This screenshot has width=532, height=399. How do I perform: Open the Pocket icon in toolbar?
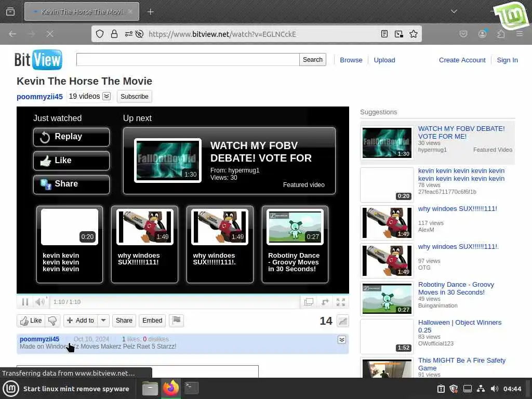click(x=463, y=34)
